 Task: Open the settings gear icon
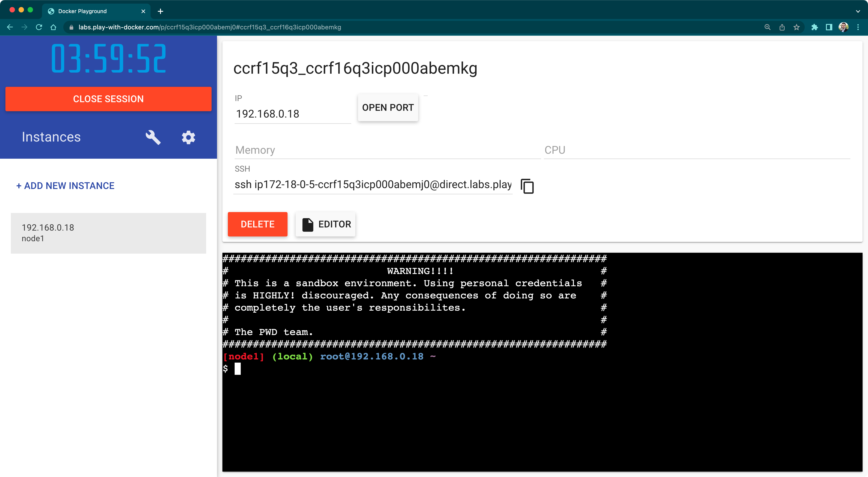(188, 137)
